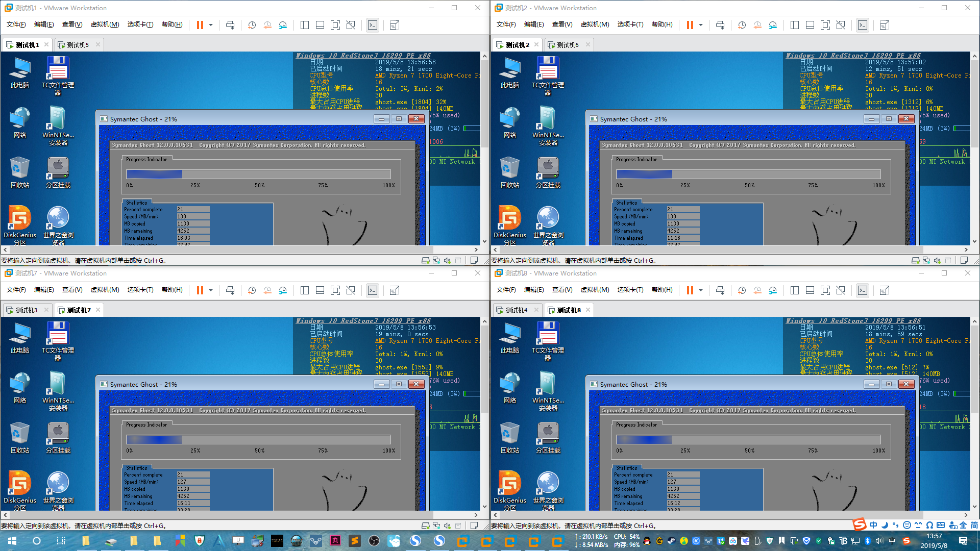Take a snapshot in 测试机2 window toolbar
This screenshot has width=980, height=551.
coord(742,25)
